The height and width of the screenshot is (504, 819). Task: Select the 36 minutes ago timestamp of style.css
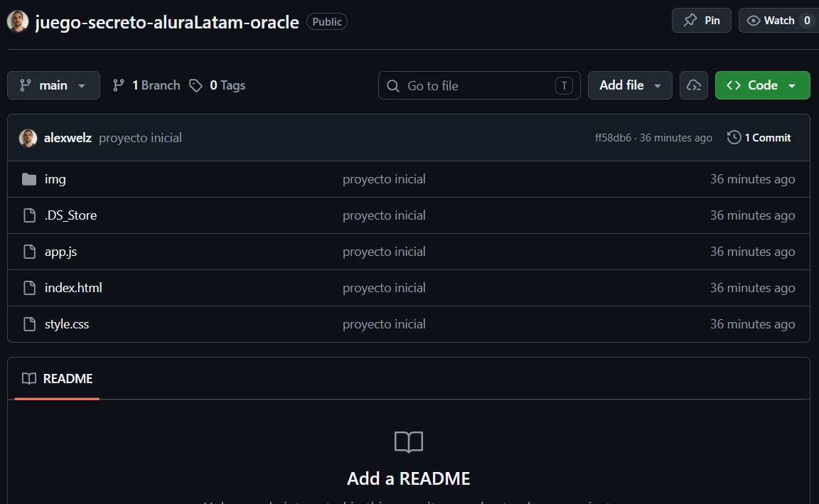(753, 324)
